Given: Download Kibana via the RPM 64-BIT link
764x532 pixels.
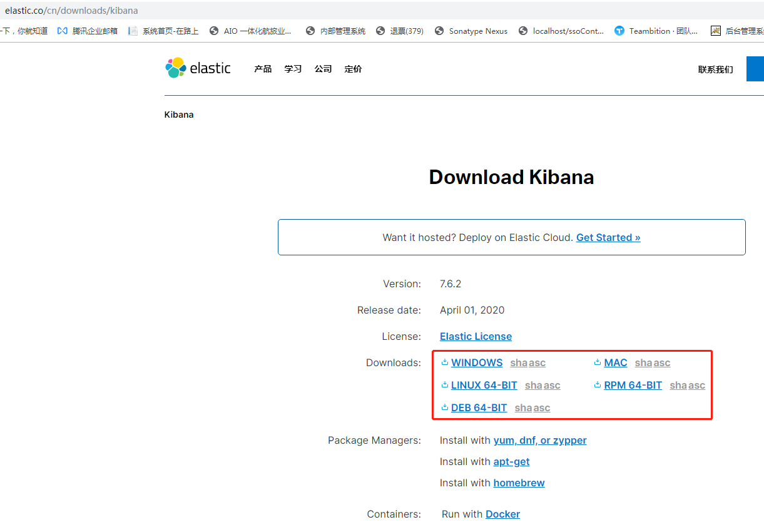Looking at the screenshot, I should pos(633,385).
